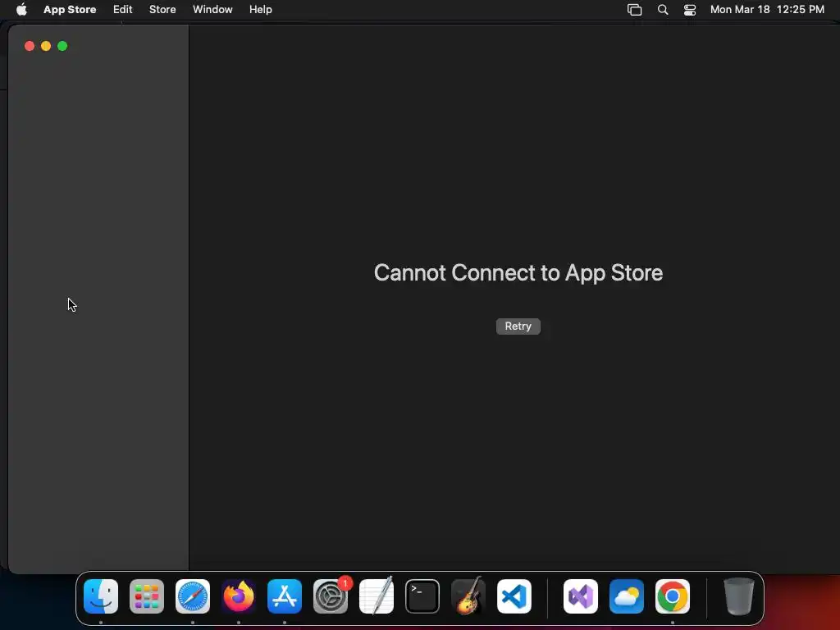Viewport: 840px width, 630px height.
Task: Open the Edit menu
Action: (123, 9)
